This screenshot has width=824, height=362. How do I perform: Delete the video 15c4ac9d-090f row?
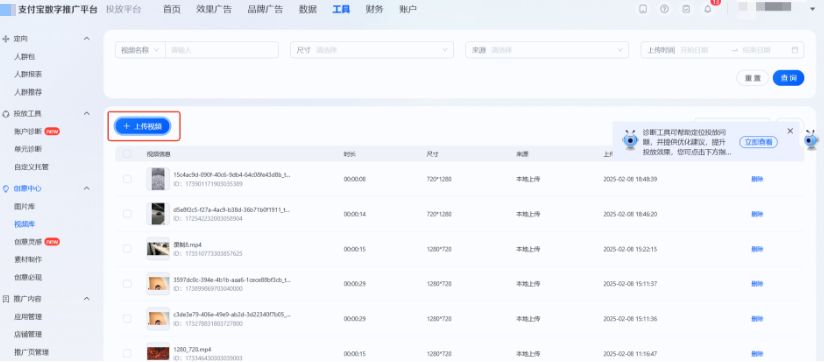tap(757, 179)
